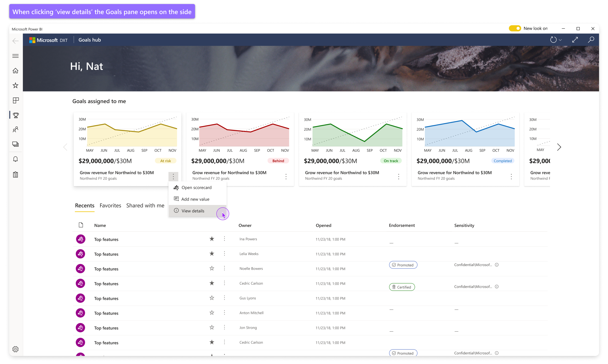This screenshot has height=364, width=608.
Task: Favorite Noelle Bowers' Top features row
Action: 212,268
